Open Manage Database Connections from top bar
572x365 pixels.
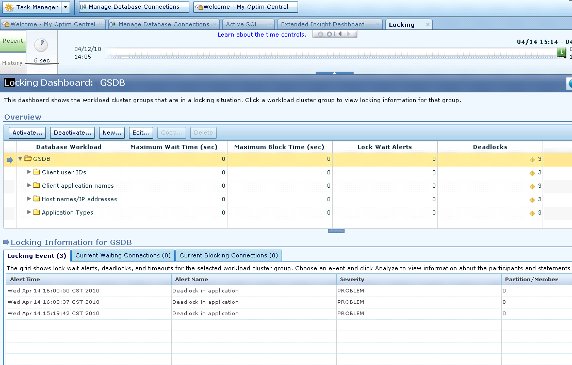click(x=134, y=7)
